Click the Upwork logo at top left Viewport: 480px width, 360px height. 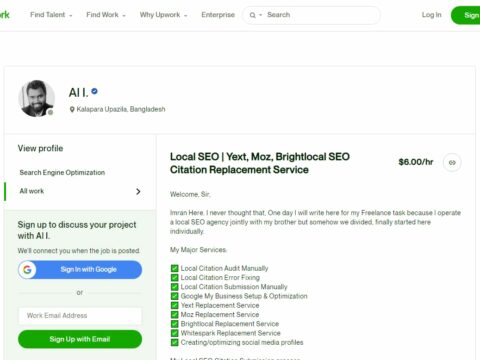coord(5,15)
